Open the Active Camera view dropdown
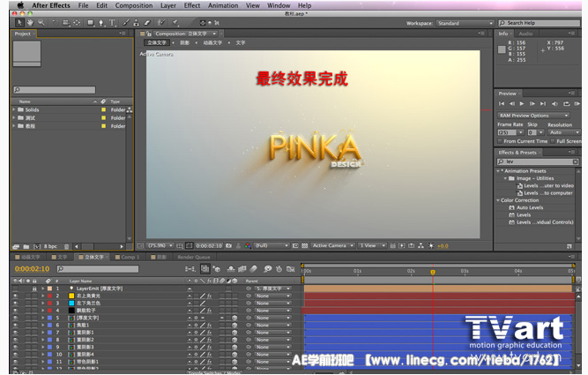This screenshot has width=588, height=375. 332,245
